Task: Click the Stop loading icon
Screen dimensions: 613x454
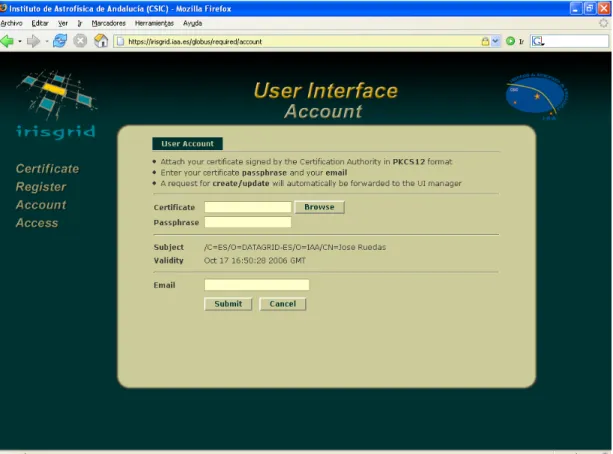Action: click(x=80, y=41)
